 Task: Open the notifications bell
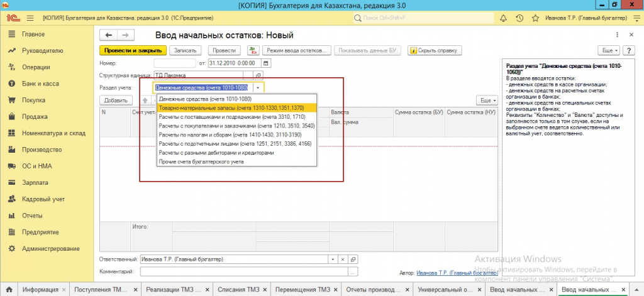pos(503,18)
